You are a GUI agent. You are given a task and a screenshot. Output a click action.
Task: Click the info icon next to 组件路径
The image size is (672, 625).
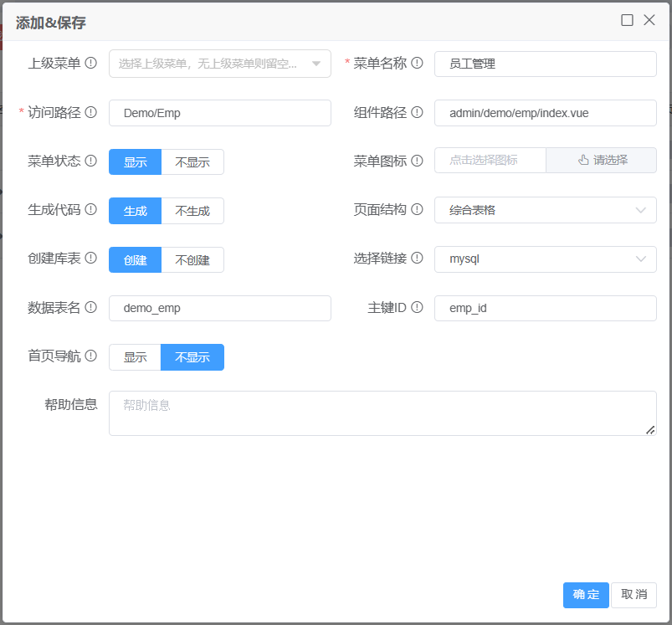pyautogui.click(x=417, y=112)
